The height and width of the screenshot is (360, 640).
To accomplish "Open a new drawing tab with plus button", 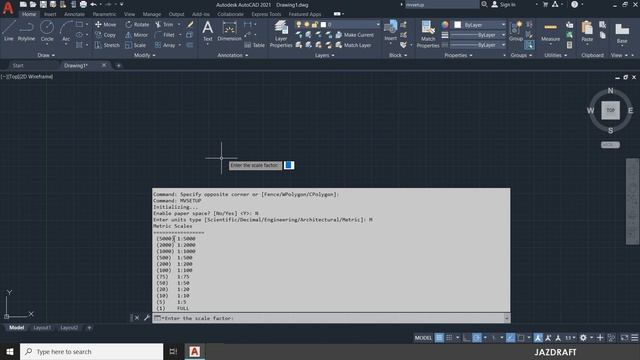I will pos(118,65).
